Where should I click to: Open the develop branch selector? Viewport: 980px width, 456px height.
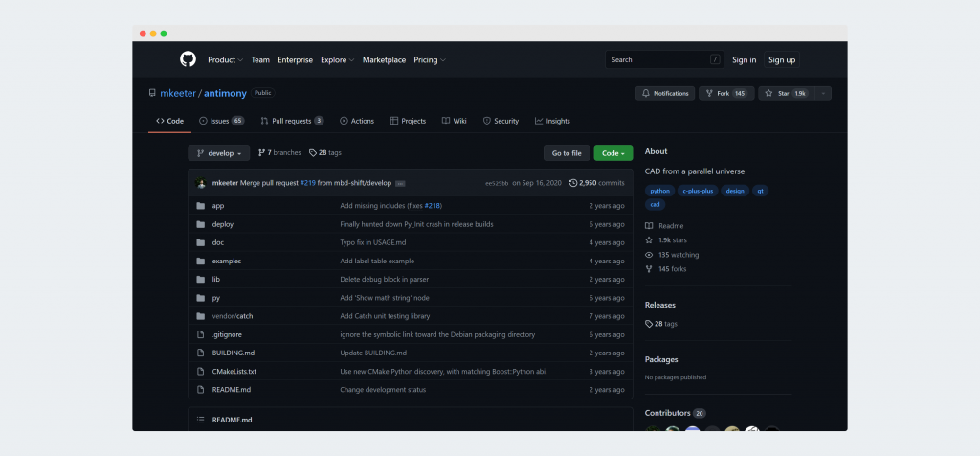219,153
